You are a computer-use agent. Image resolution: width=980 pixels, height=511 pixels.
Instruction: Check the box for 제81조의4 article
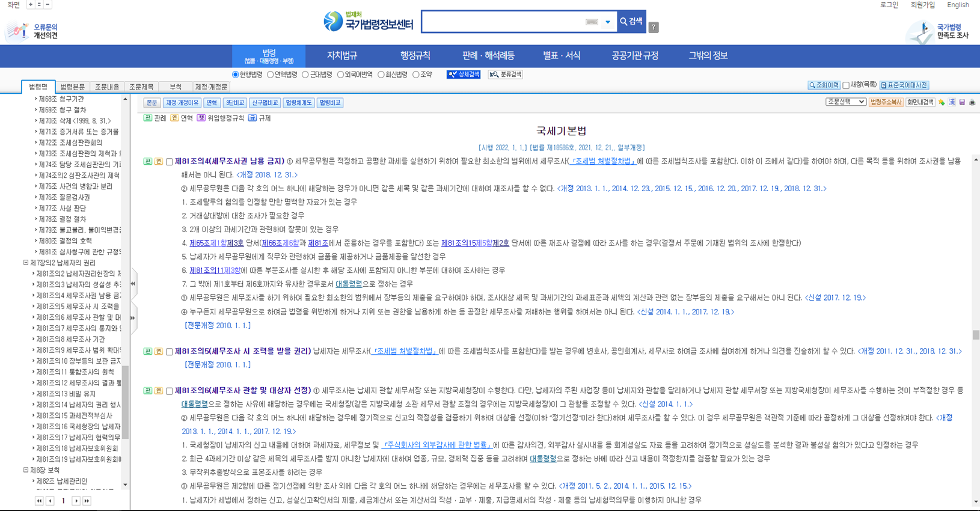click(x=170, y=162)
